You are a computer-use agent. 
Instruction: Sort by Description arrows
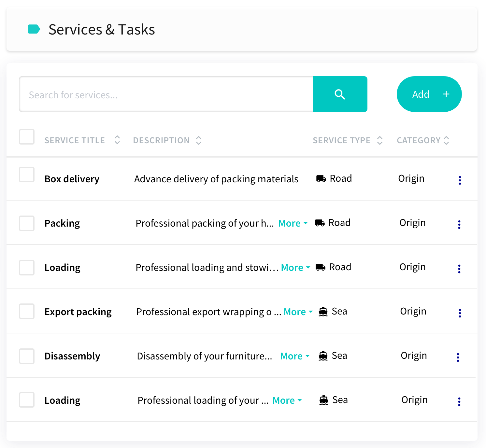(x=199, y=140)
